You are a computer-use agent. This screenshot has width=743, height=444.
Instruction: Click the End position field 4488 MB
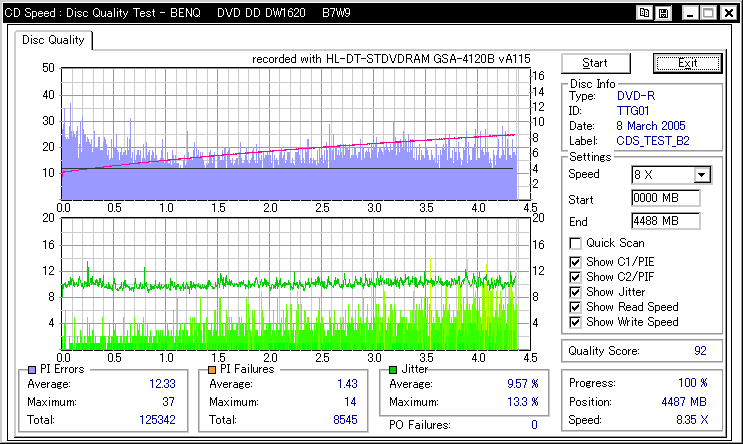(x=666, y=221)
